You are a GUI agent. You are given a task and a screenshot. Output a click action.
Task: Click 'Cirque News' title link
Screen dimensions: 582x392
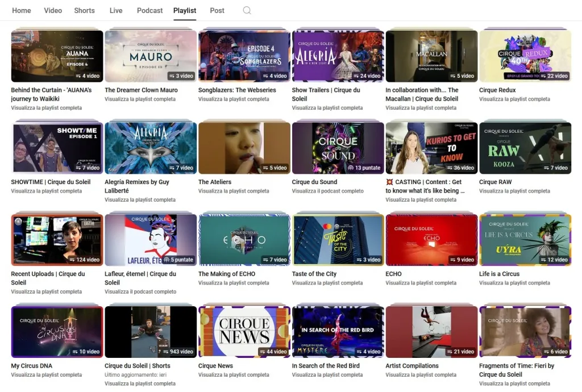tap(215, 366)
